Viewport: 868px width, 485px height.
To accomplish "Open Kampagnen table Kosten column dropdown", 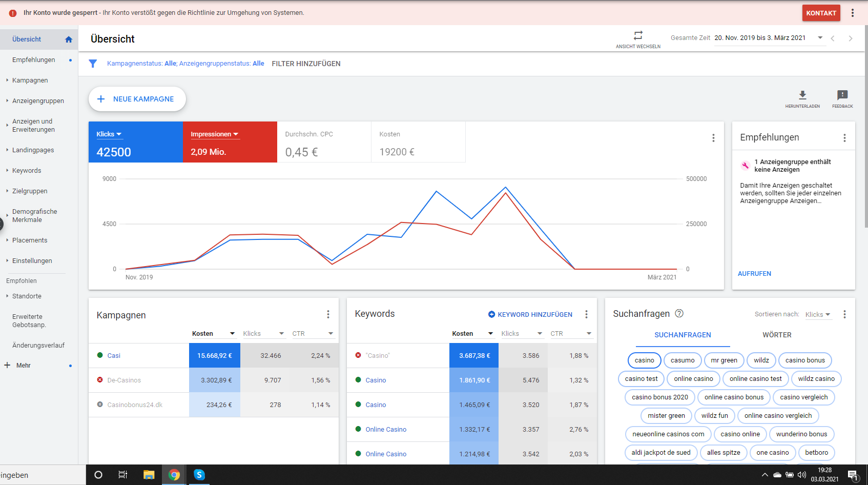I will point(232,334).
